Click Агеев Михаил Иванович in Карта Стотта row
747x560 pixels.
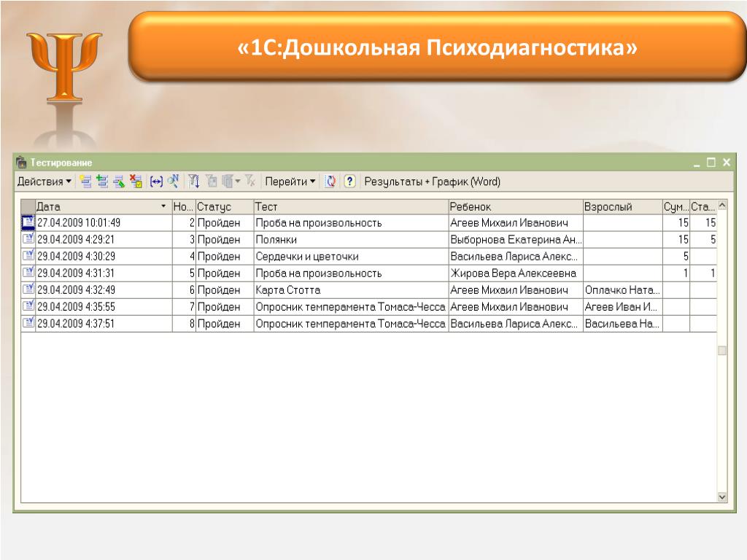tap(516, 290)
